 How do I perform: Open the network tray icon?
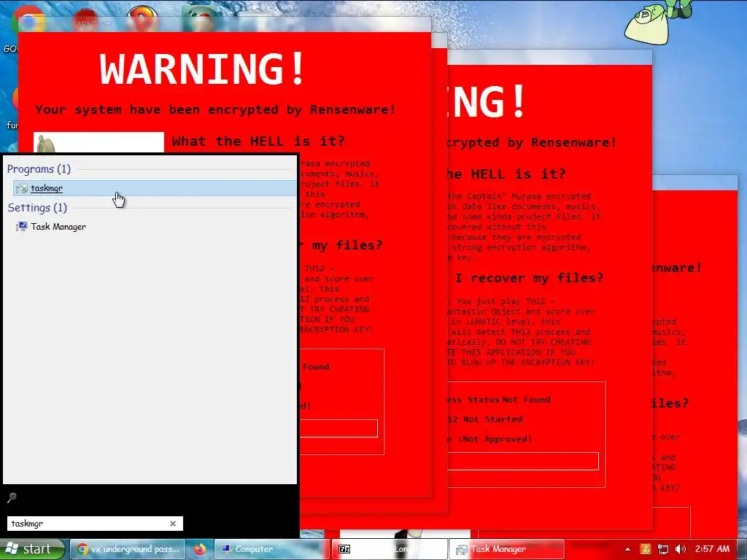[662, 549]
